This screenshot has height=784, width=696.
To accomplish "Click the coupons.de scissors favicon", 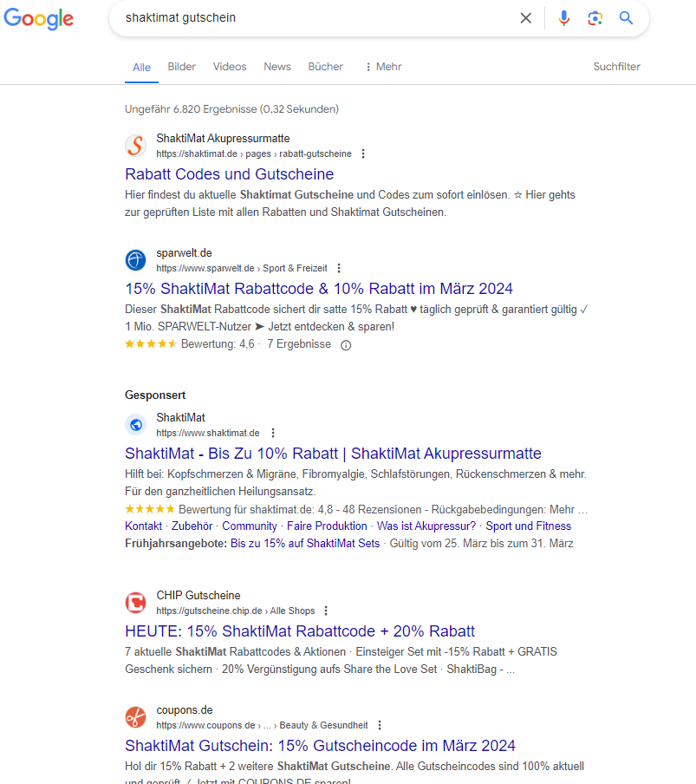I will click(136, 716).
